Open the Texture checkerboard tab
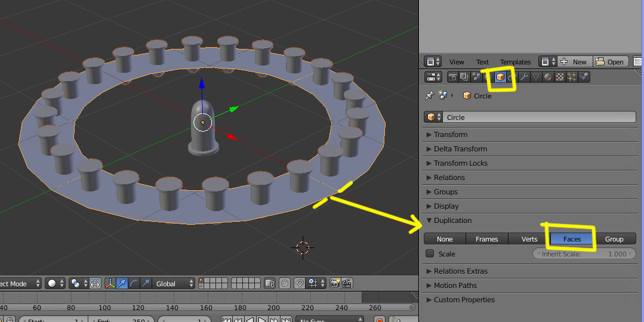 point(559,77)
